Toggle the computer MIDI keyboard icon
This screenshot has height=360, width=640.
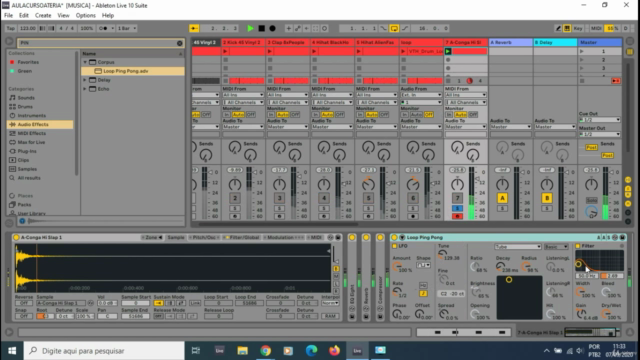[x=567, y=28]
